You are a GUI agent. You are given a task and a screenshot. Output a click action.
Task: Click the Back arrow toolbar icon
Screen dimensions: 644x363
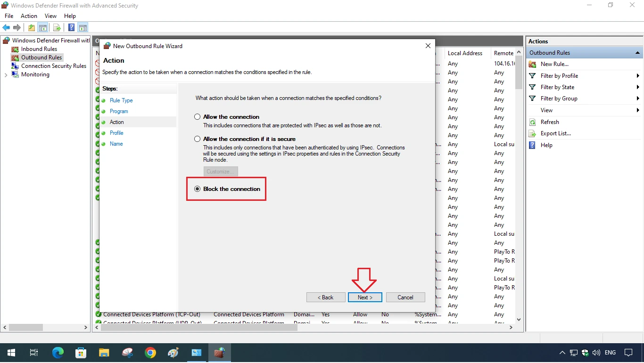(6, 28)
